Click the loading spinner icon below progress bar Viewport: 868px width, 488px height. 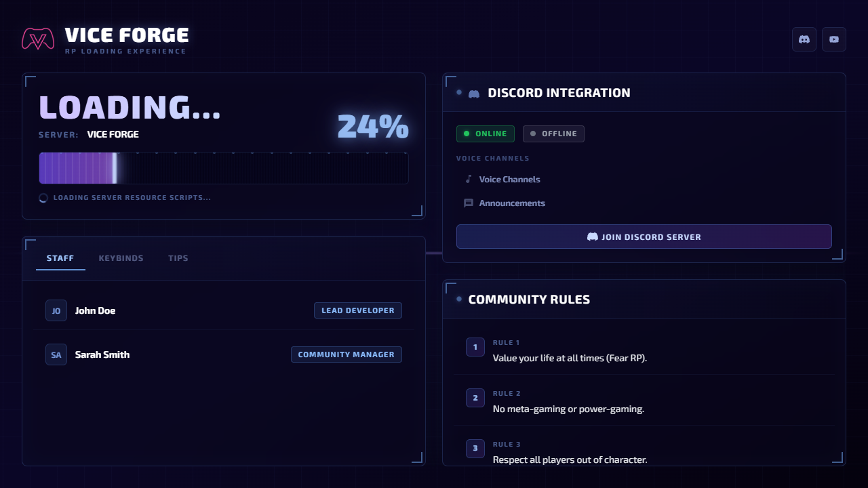point(43,198)
